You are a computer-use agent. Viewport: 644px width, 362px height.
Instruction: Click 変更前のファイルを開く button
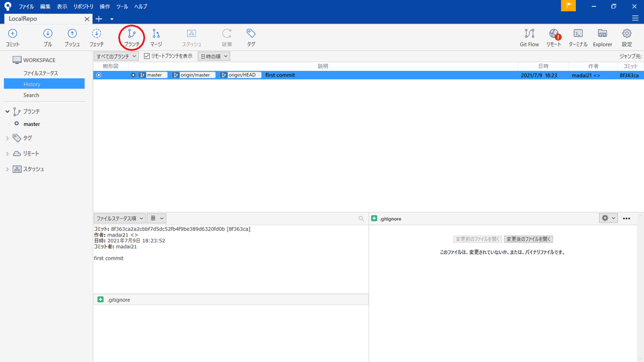tap(477, 239)
